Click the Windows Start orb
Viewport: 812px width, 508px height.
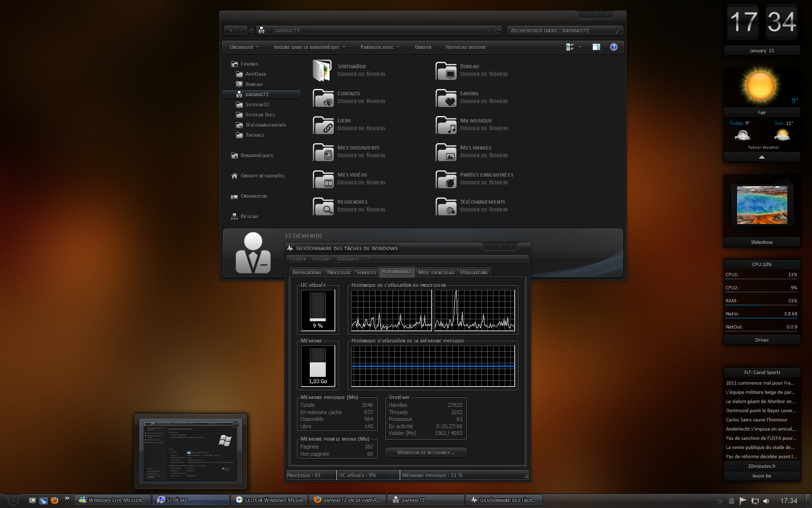(13, 501)
